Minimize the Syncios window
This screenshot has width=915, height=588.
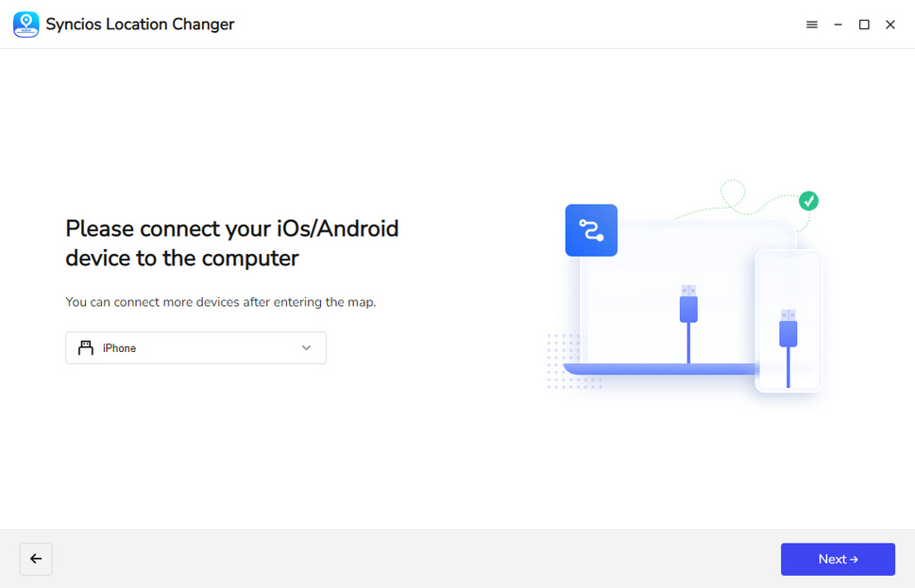click(x=838, y=25)
